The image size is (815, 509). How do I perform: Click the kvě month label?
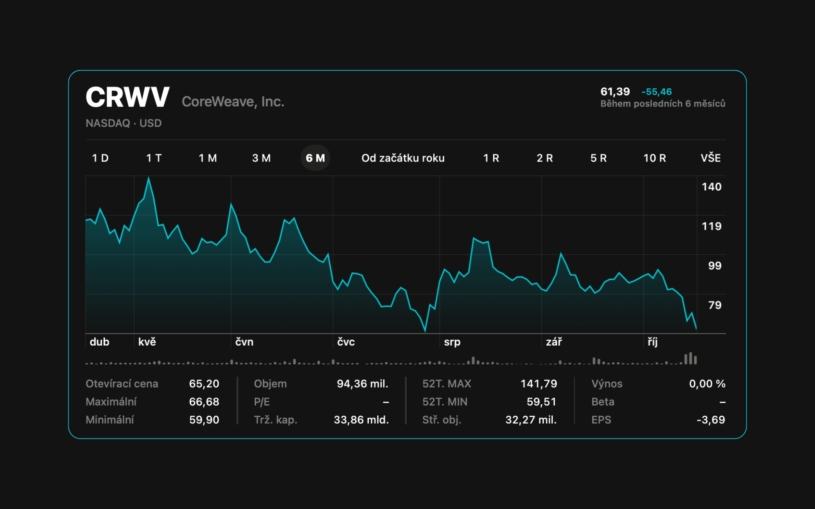point(147,342)
